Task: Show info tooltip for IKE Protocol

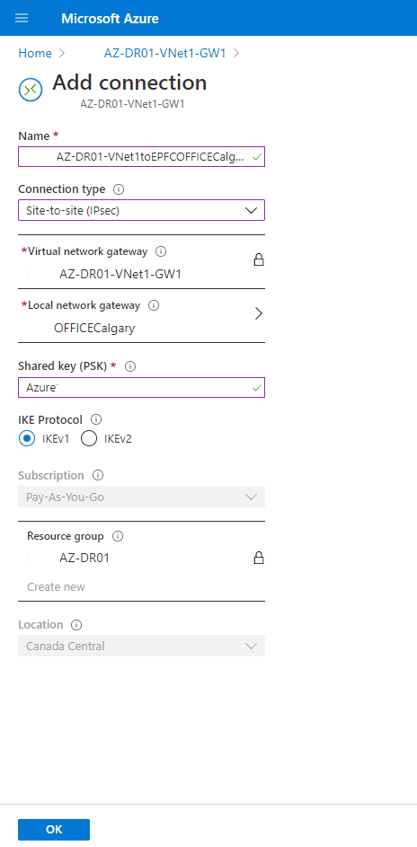Action: coord(96,419)
